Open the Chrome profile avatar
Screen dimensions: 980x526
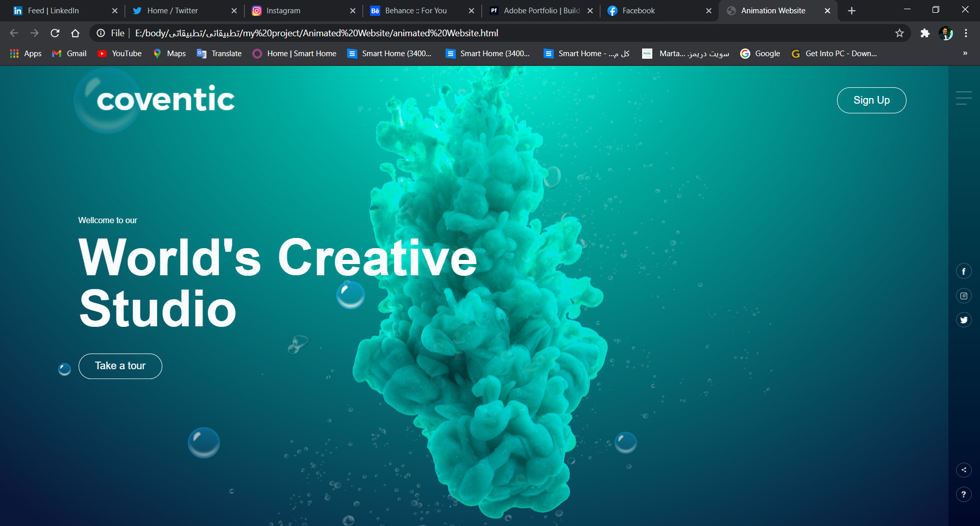click(x=946, y=33)
